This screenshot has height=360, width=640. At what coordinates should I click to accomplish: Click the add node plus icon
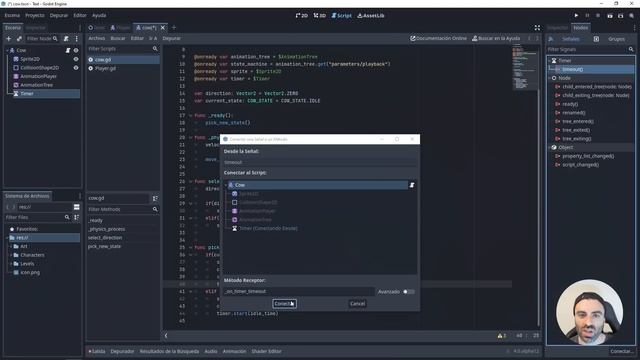click(x=9, y=39)
